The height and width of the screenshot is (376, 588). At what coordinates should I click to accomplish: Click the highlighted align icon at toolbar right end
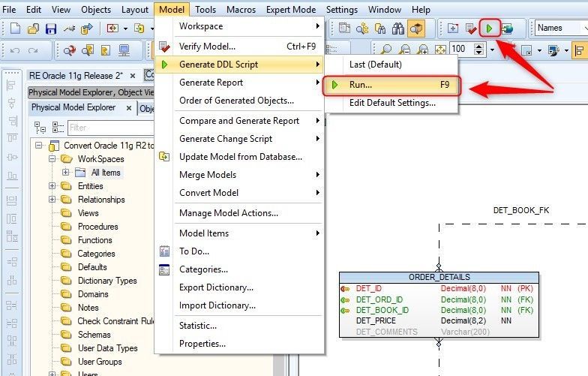click(x=580, y=50)
